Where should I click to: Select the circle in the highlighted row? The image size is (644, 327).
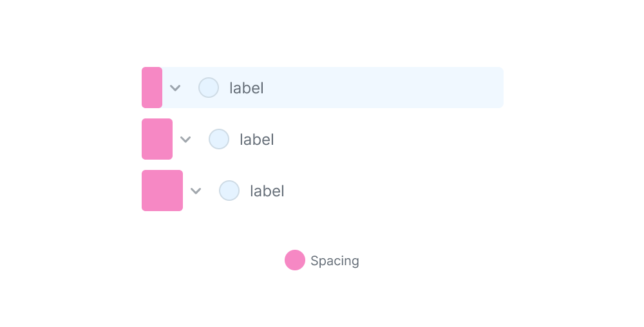209,88
